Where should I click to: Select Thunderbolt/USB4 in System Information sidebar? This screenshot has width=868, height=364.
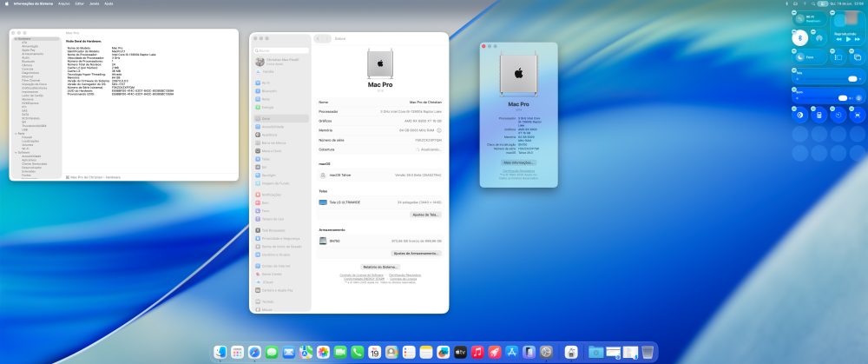pos(33,126)
